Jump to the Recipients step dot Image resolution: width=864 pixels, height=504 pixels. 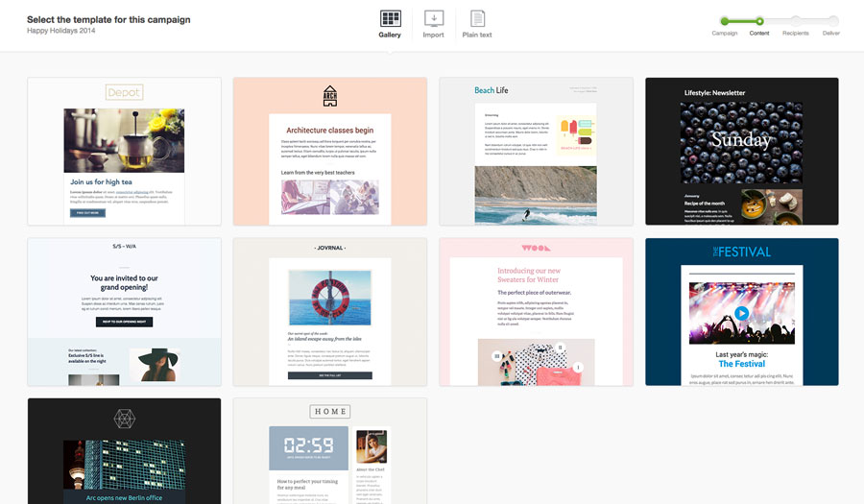(x=796, y=21)
